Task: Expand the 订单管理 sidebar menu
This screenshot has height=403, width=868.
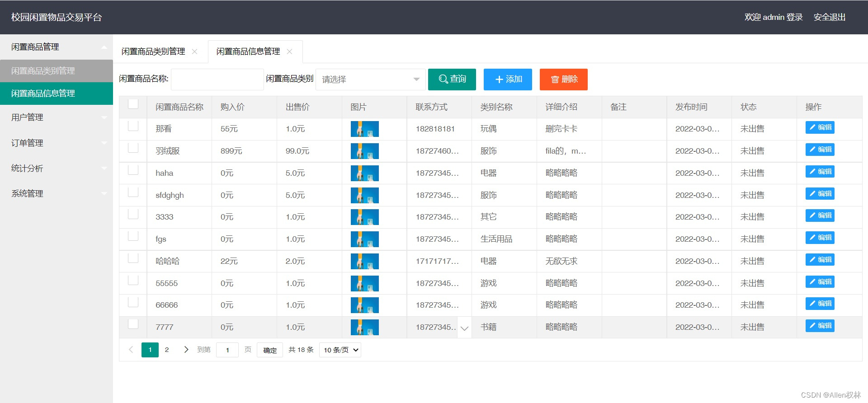Action: (x=57, y=143)
